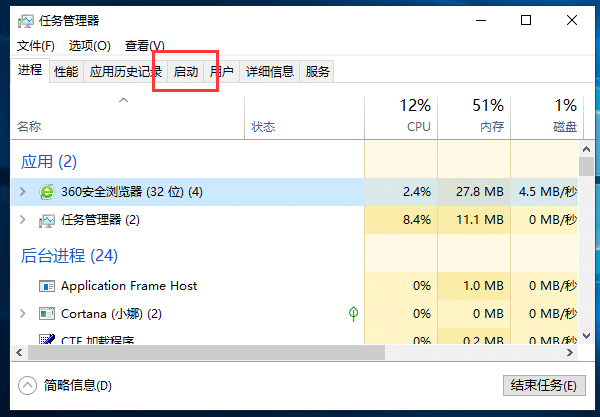This screenshot has height=417, width=600.
Task: Click the 360 Safe Browser green icon
Action: click(47, 192)
